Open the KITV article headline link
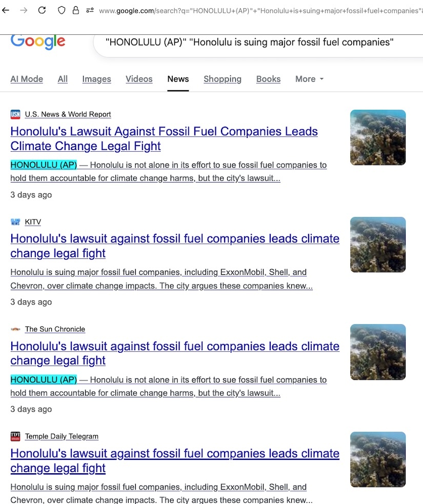Viewport: 423px width, 504px height. [175, 246]
